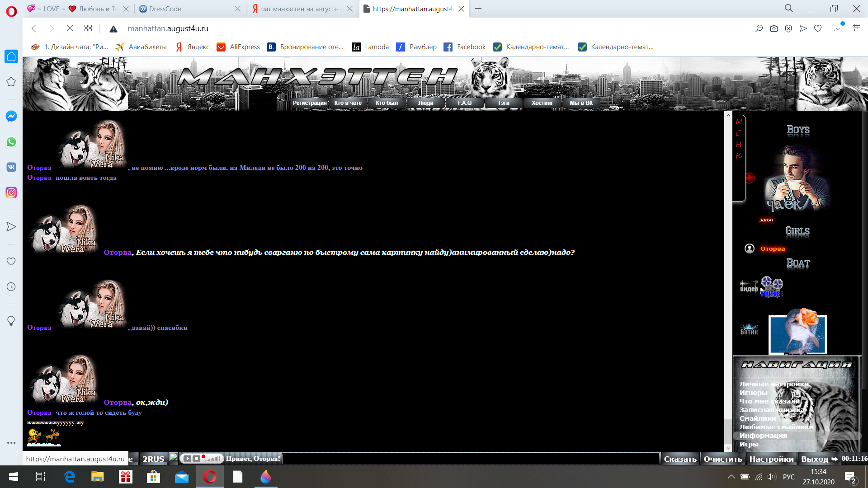This screenshot has width=868, height=488.
Task: Open the sidebar bookmarks star
Action: coord(11,82)
